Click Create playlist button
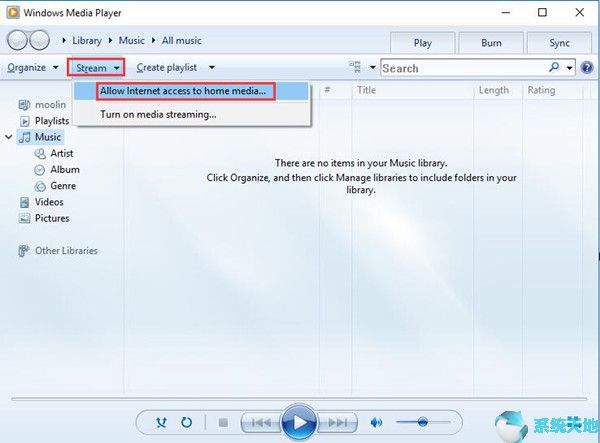This screenshot has width=600, height=443. coord(167,68)
